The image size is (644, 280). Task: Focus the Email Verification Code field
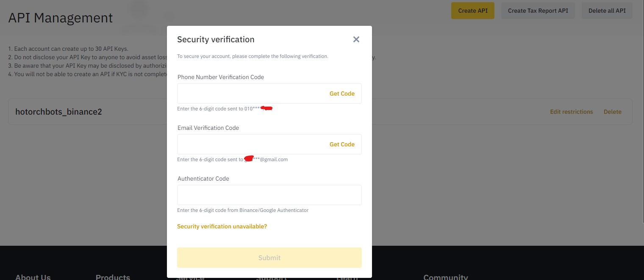pyautogui.click(x=269, y=144)
